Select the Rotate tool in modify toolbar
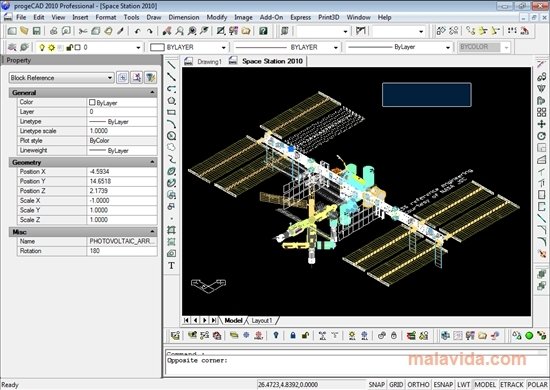 coord(541,136)
